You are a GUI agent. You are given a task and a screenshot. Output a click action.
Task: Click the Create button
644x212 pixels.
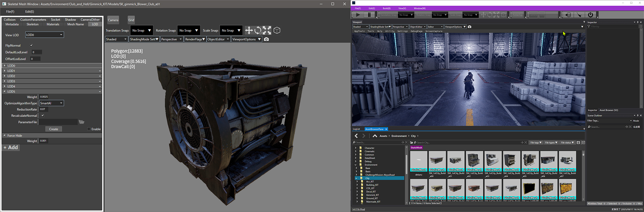click(54, 129)
